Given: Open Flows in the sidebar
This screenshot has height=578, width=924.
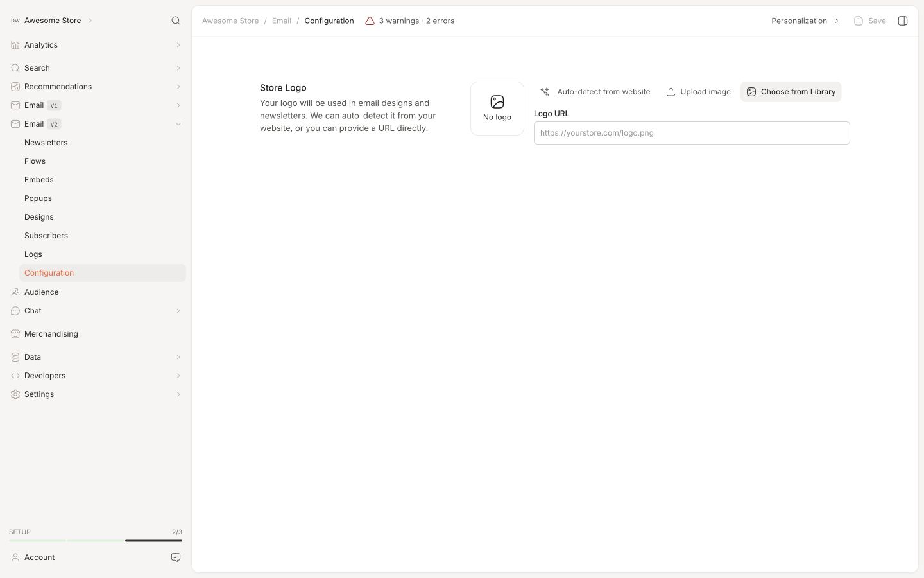Looking at the screenshot, I should tap(103, 161).
